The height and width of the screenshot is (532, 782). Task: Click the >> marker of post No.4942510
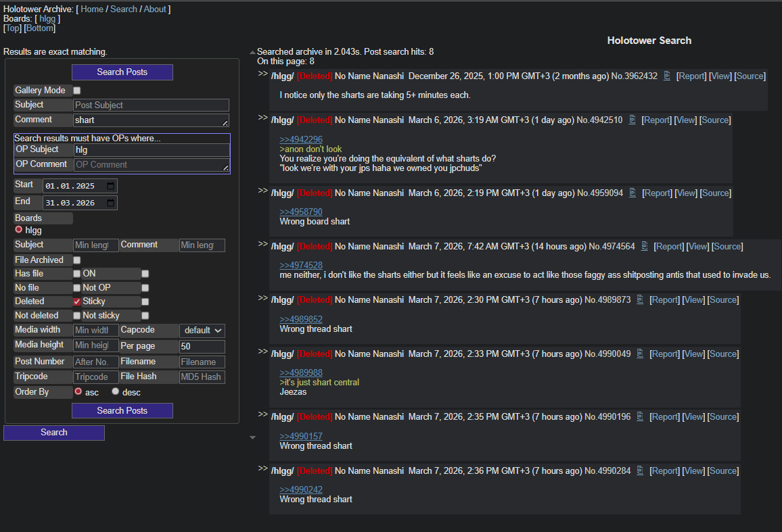[263, 118]
